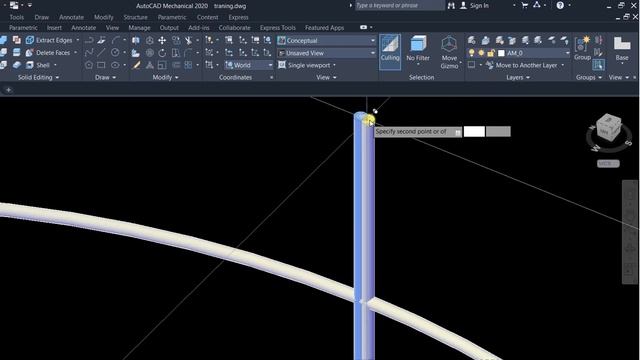
Task: Toggle layer on/off lightbulb icon
Action: pyautogui.click(x=471, y=53)
